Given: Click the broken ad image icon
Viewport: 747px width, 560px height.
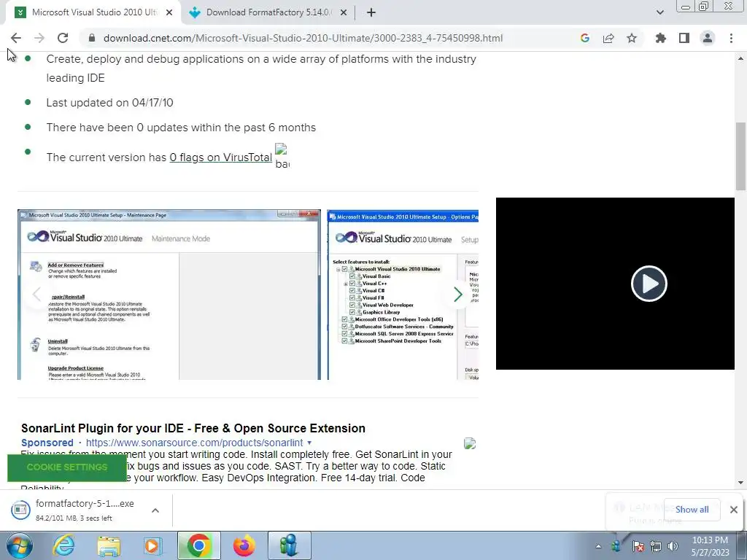Looking at the screenshot, I should click(470, 443).
